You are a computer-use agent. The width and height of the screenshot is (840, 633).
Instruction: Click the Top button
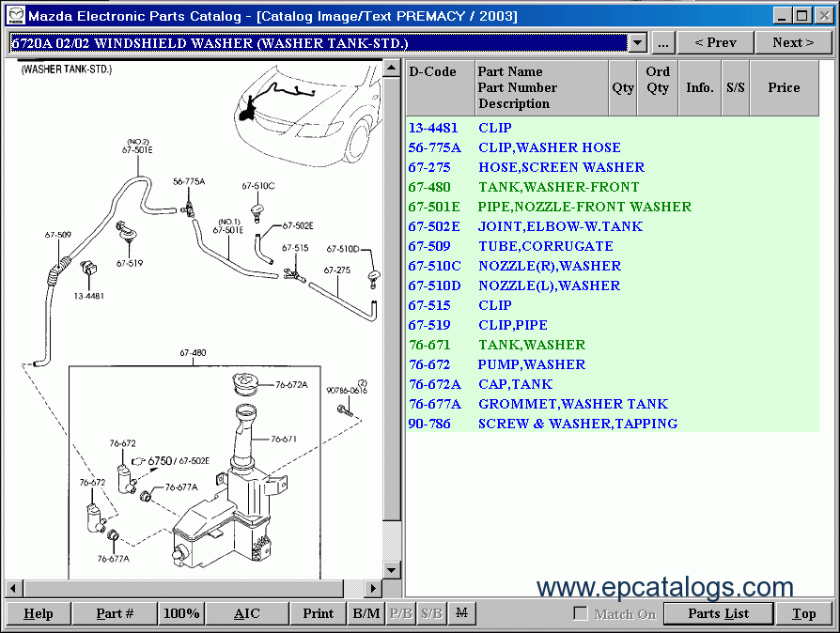pos(803,613)
